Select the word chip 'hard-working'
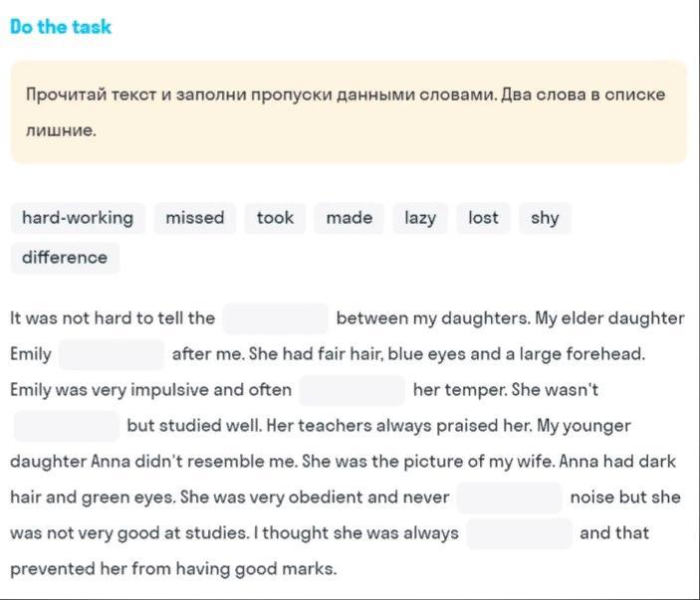 [x=78, y=218]
